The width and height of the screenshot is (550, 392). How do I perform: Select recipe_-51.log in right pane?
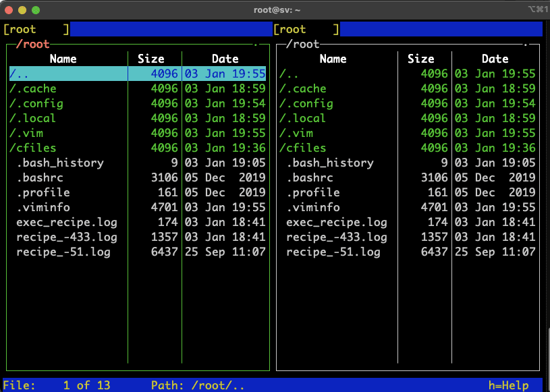point(408,252)
